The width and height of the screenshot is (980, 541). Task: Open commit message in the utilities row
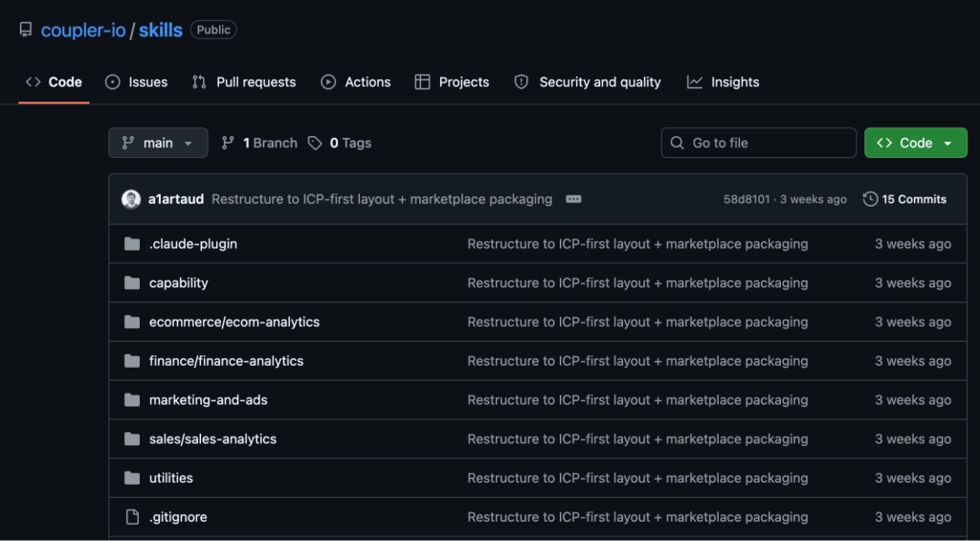coord(637,478)
